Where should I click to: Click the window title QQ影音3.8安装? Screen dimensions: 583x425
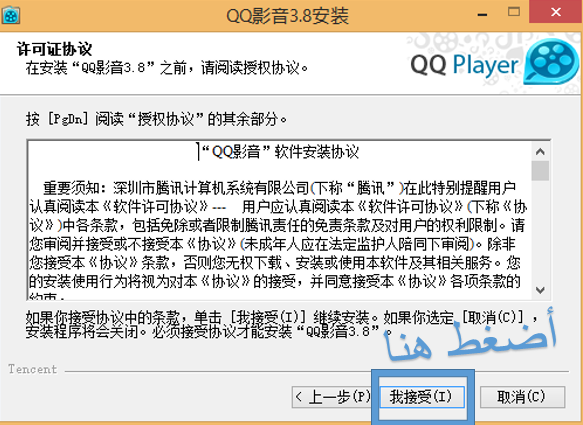(288, 16)
